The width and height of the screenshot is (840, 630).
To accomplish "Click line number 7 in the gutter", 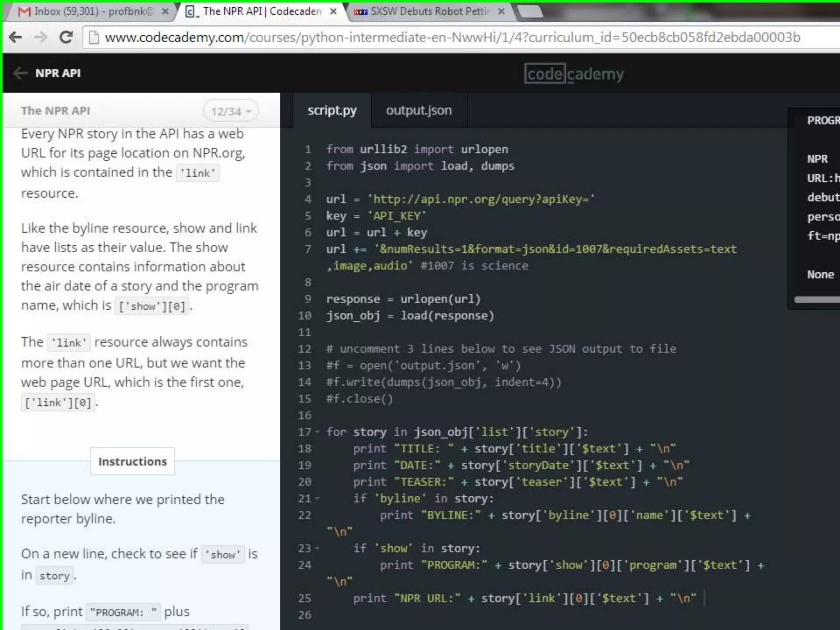I will [x=308, y=249].
